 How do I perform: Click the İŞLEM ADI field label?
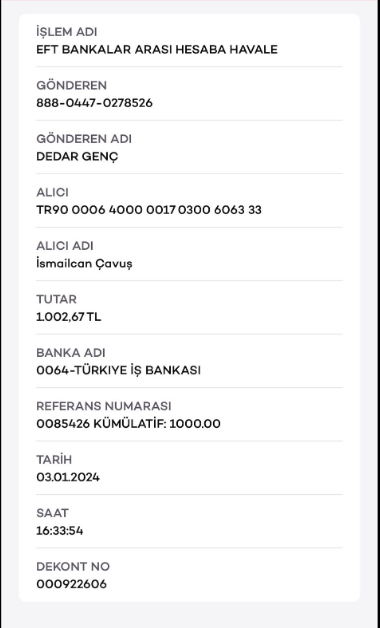tap(67, 32)
